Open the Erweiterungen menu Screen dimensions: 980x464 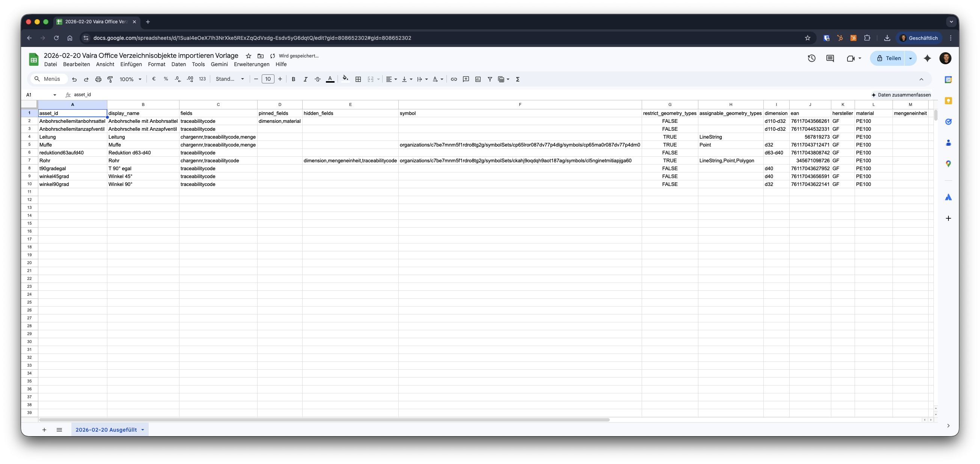(x=252, y=64)
